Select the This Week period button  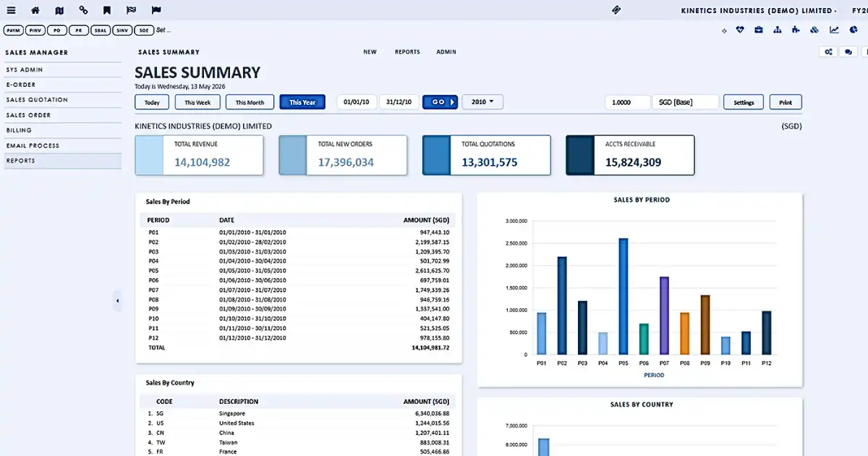coord(197,102)
